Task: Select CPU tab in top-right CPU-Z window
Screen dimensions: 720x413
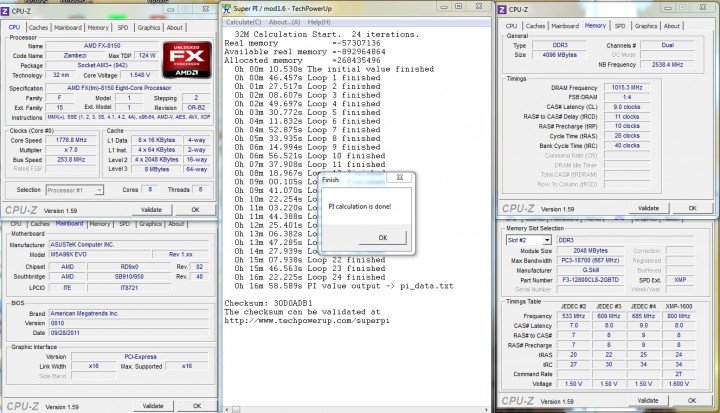Action: [x=511, y=26]
